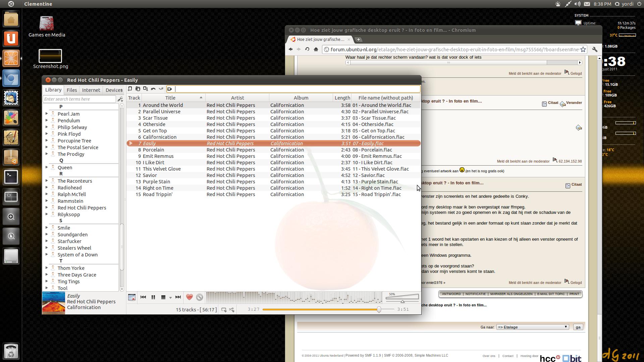Image resolution: width=644 pixels, height=362 pixels.
Task: Skip to previous track
Action: pos(143,297)
